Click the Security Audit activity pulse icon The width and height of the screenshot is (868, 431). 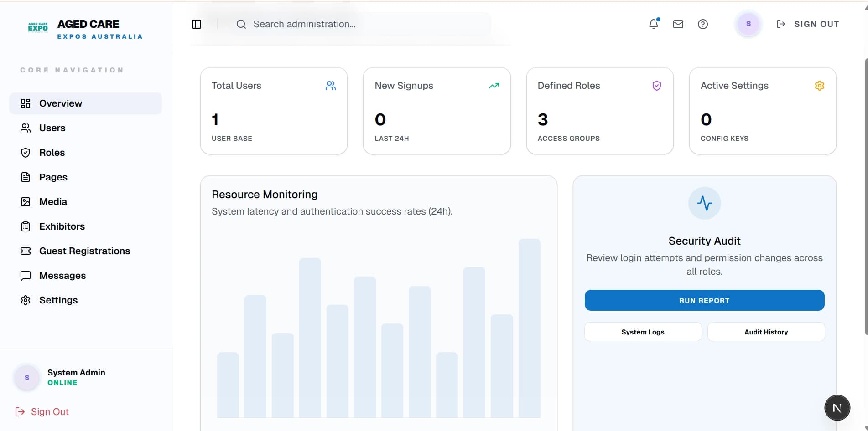coord(705,203)
